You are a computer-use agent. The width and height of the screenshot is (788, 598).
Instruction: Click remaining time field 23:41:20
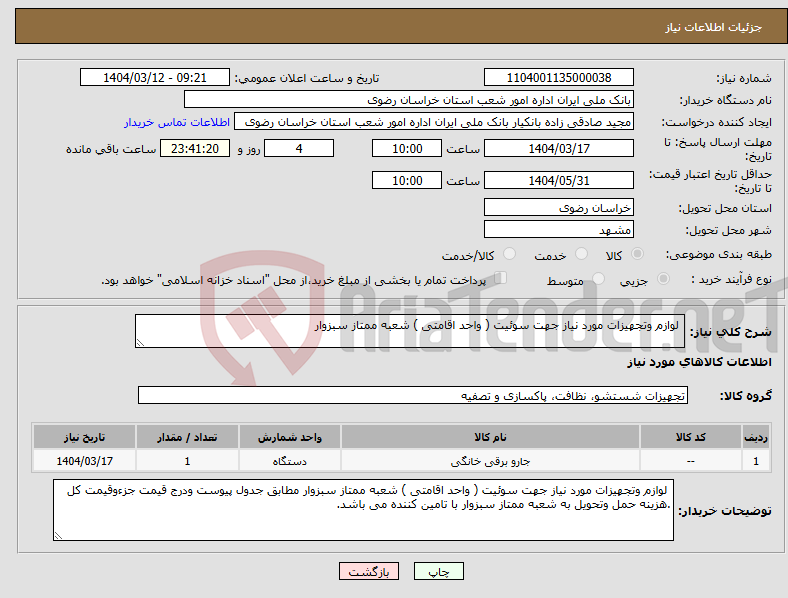coord(195,148)
